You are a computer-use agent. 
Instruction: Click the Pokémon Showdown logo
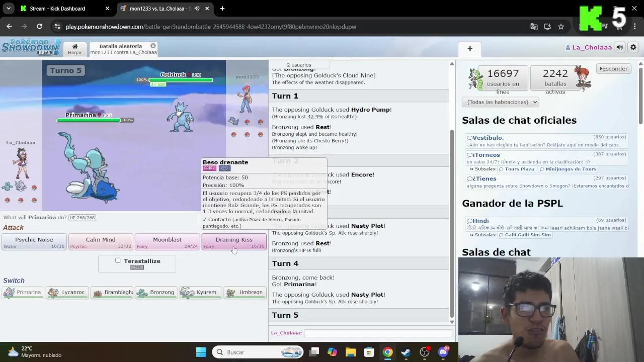tap(31, 46)
